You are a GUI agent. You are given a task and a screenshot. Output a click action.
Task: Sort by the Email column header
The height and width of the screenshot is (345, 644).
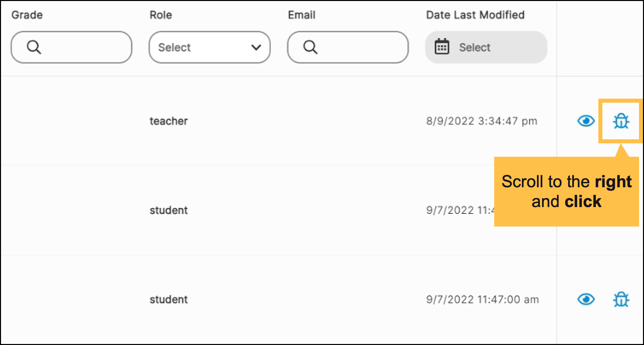point(302,15)
